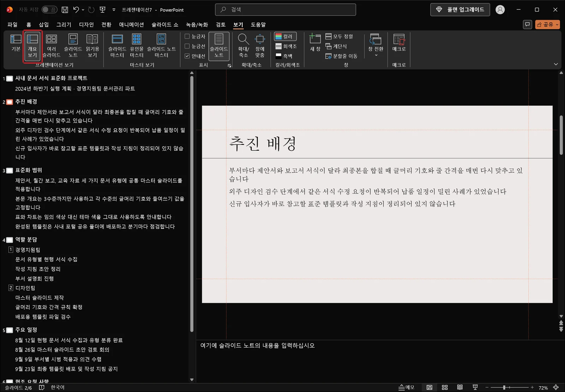
Task: Open Slide Sorter (여러 슬라이드) view
Action: pyautogui.click(x=52, y=46)
